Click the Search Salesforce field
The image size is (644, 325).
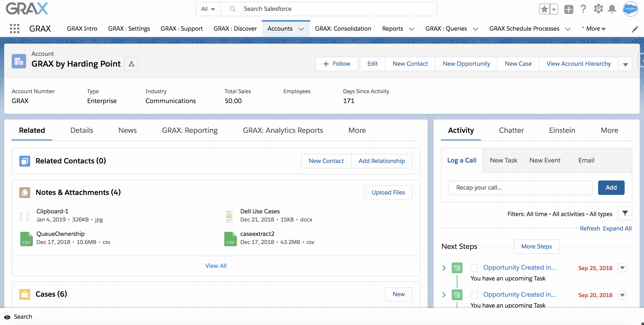[x=329, y=9]
